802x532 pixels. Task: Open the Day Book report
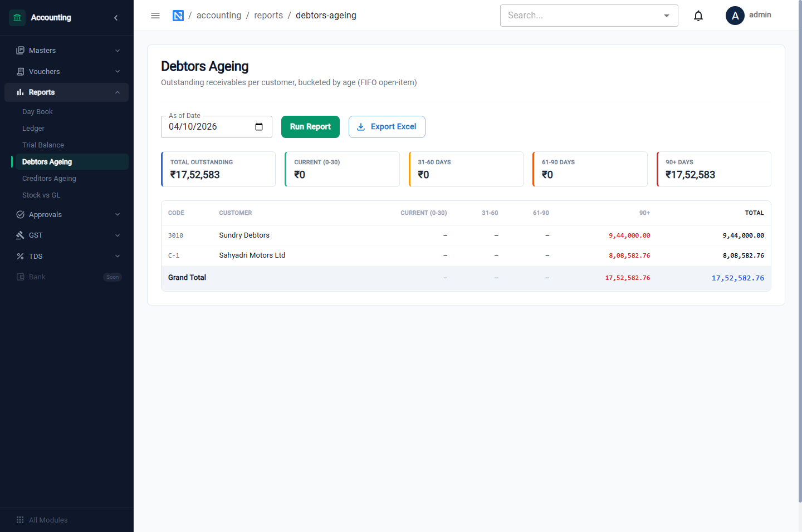[37, 112]
